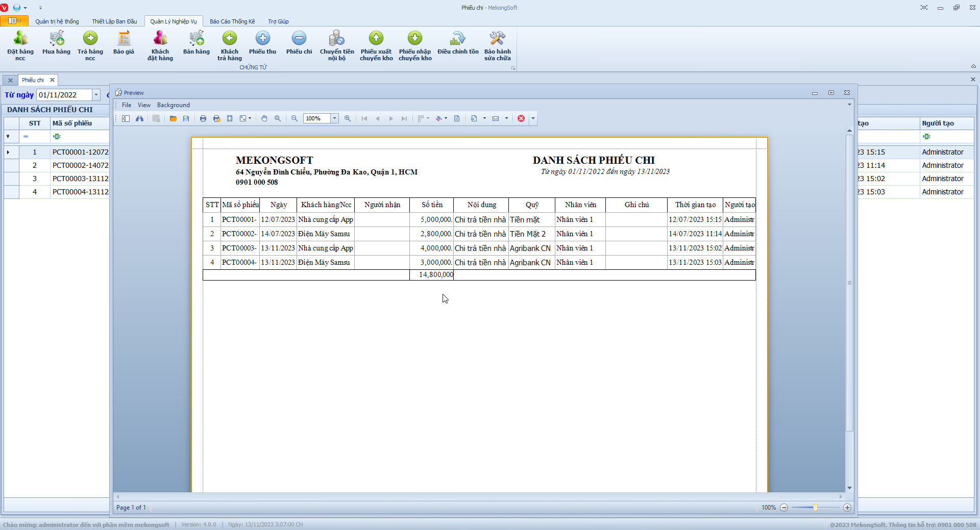
Task: Select row PCT00003-13112 in the list
Action: [x=80, y=179]
